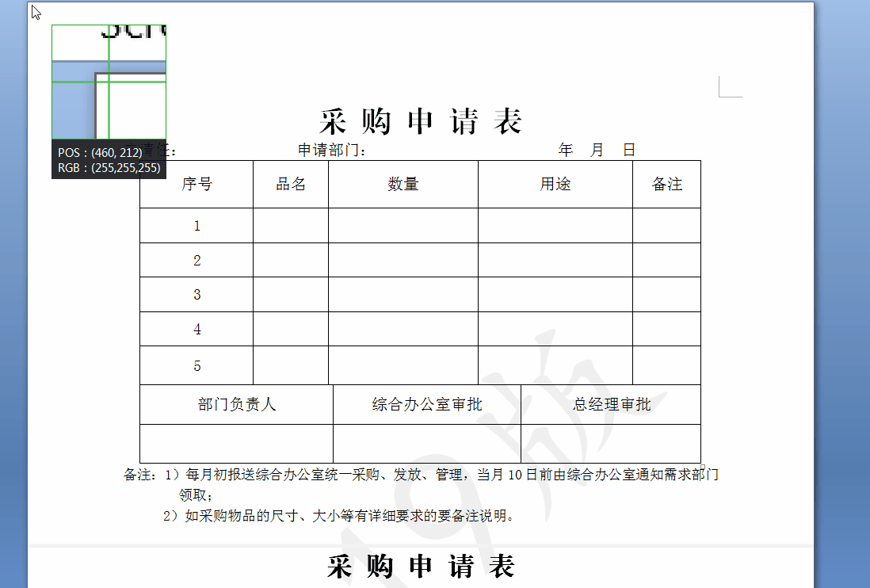Select the 序号 header cell
The image size is (870, 588).
pos(197,184)
